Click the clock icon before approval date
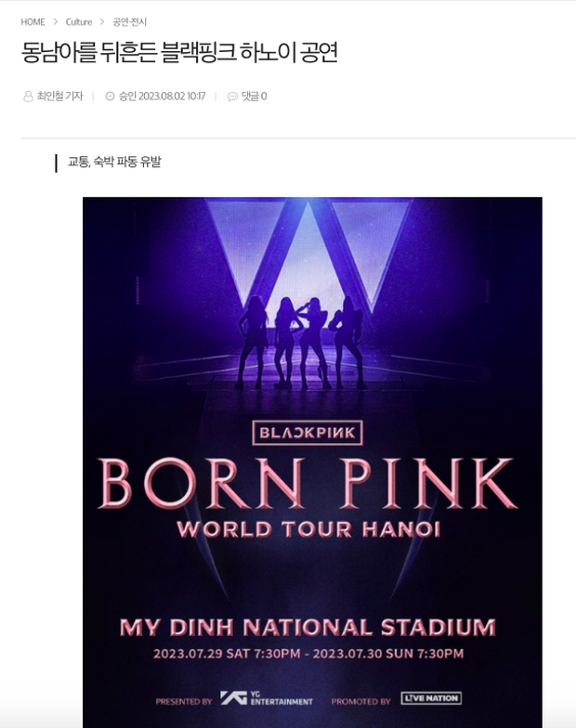The height and width of the screenshot is (728, 576). click(x=110, y=97)
